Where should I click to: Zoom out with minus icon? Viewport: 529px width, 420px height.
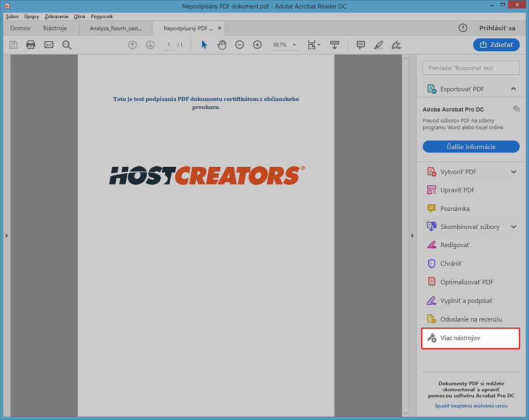(240, 45)
